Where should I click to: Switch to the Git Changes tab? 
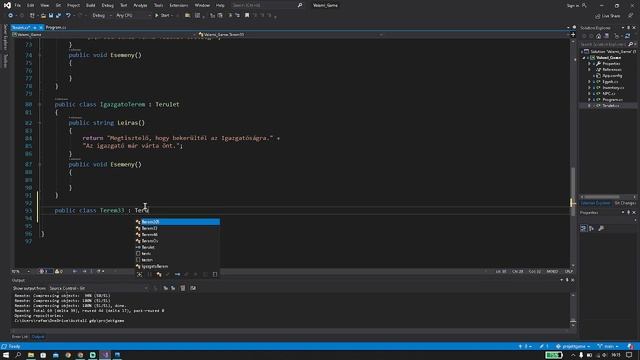pos(625,203)
